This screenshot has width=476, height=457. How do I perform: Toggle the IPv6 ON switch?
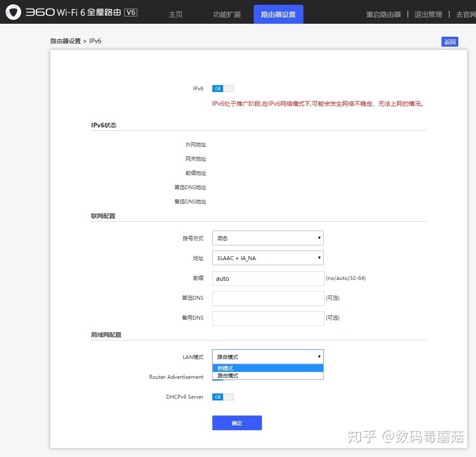coord(223,89)
